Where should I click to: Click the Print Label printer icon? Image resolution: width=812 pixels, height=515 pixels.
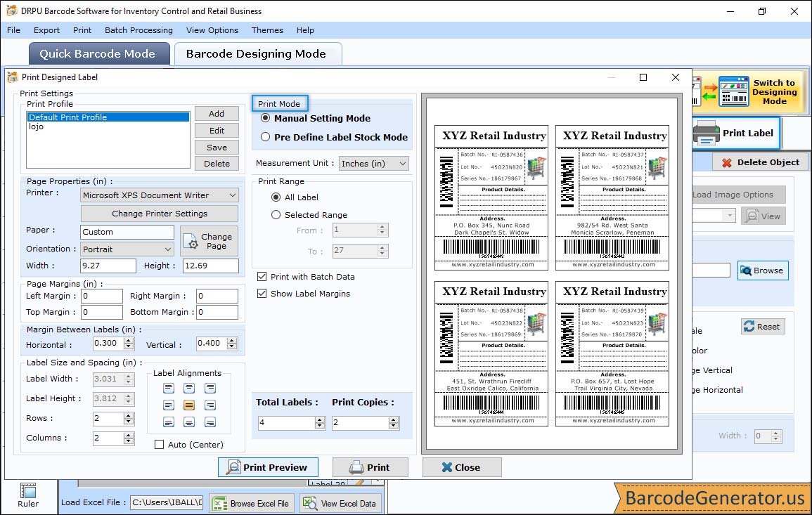(707, 133)
